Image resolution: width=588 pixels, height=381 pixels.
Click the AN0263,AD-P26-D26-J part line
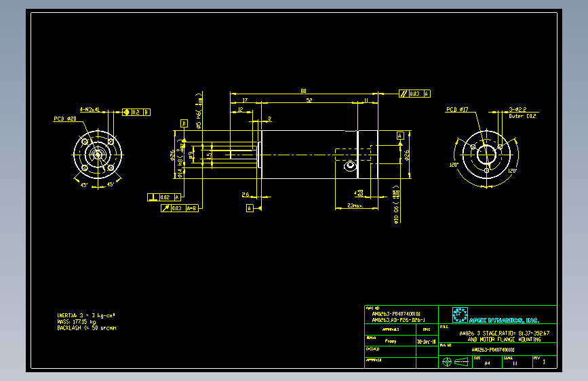click(x=398, y=320)
